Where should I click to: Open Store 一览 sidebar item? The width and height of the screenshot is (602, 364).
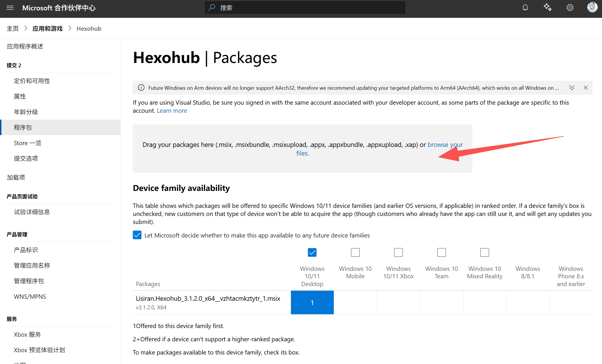click(x=27, y=143)
